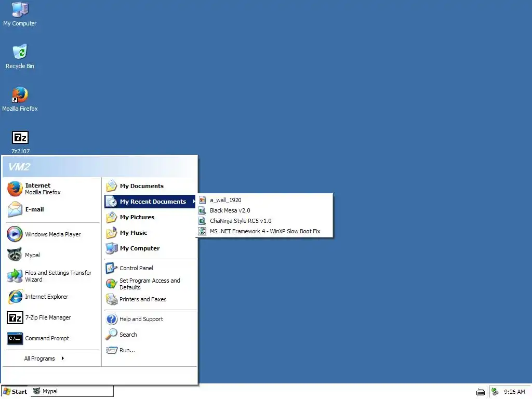The image size is (532, 399).
Task: Launch Mozilla Firefox desktop shortcut
Action: (x=20, y=99)
